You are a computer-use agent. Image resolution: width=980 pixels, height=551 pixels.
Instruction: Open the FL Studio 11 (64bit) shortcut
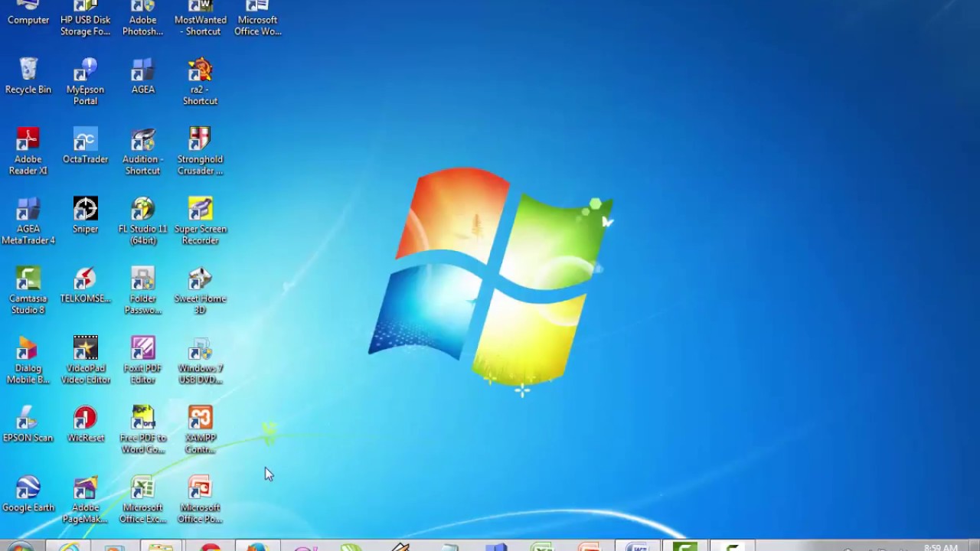[142, 220]
